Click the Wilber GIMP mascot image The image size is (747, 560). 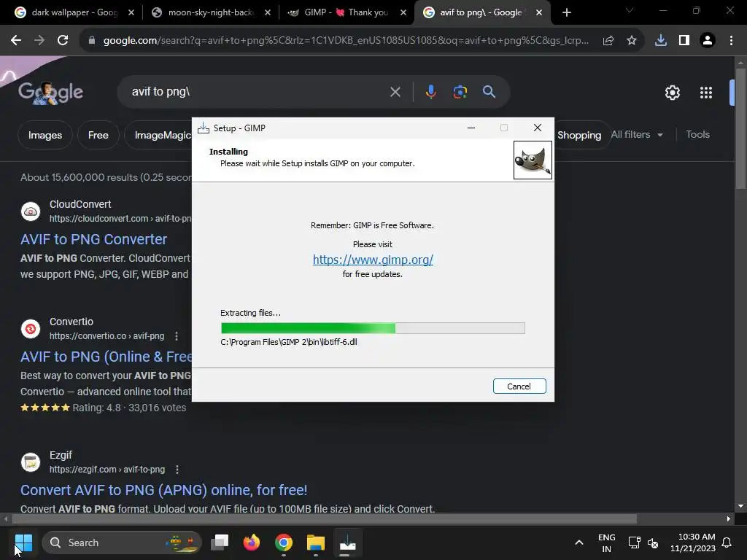point(533,160)
